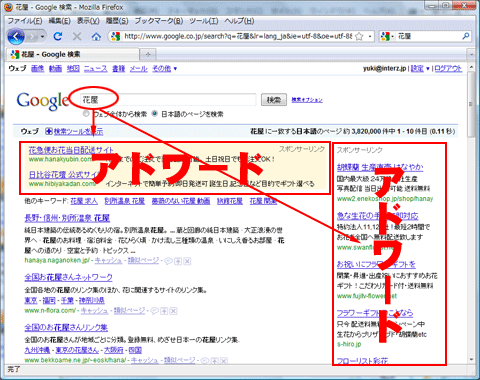Image resolution: width=480 pixels, height=380 pixels.
Task: Go to the Home page icon
Action: 96,36
